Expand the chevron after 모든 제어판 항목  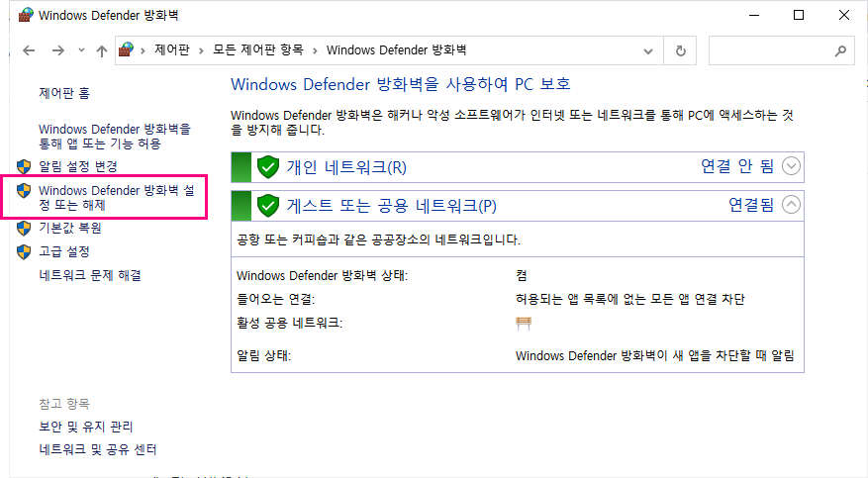(315, 50)
